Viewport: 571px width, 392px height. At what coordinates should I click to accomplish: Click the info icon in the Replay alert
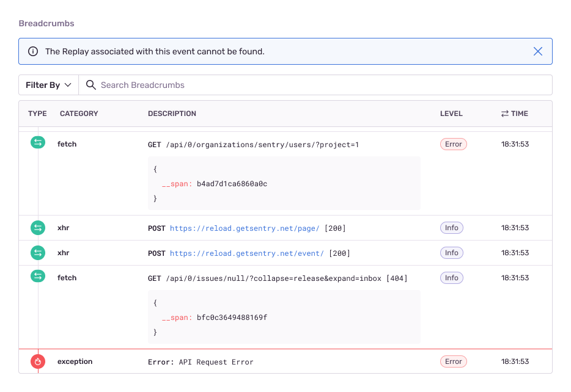coord(33,51)
